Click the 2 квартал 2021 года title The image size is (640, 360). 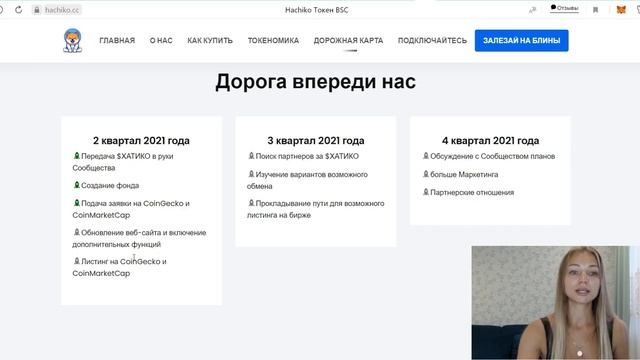tap(141, 140)
